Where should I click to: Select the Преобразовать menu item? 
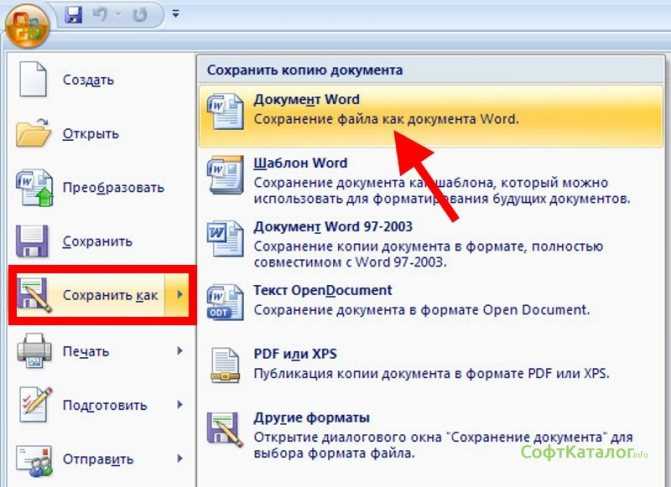coord(102,187)
